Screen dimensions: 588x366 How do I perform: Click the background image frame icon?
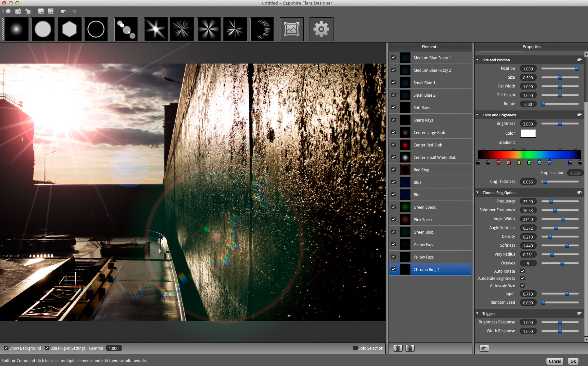pos(292,29)
